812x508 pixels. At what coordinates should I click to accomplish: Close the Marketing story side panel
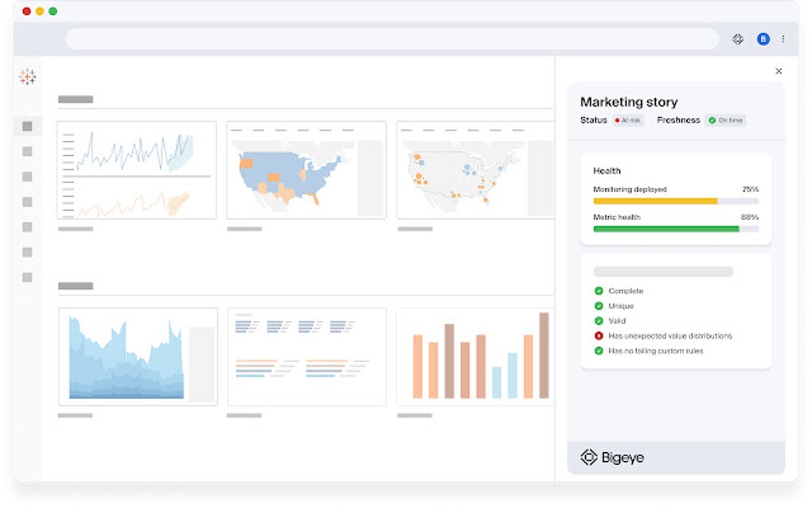point(779,71)
